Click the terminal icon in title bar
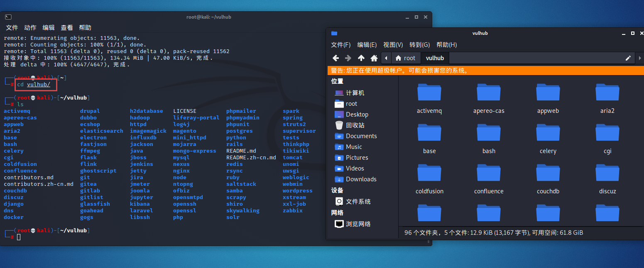Viewport: 644px width, 268px height. (x=8, y=17)
